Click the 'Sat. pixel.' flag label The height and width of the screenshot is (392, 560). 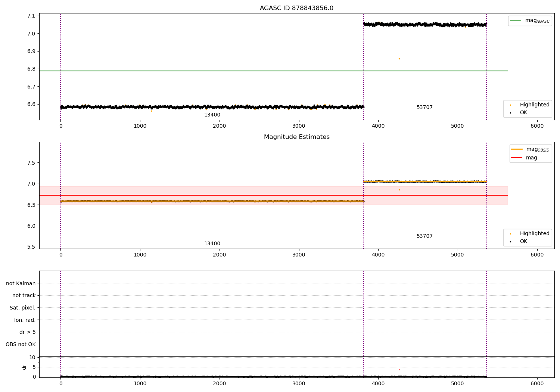tap(23, 308)
